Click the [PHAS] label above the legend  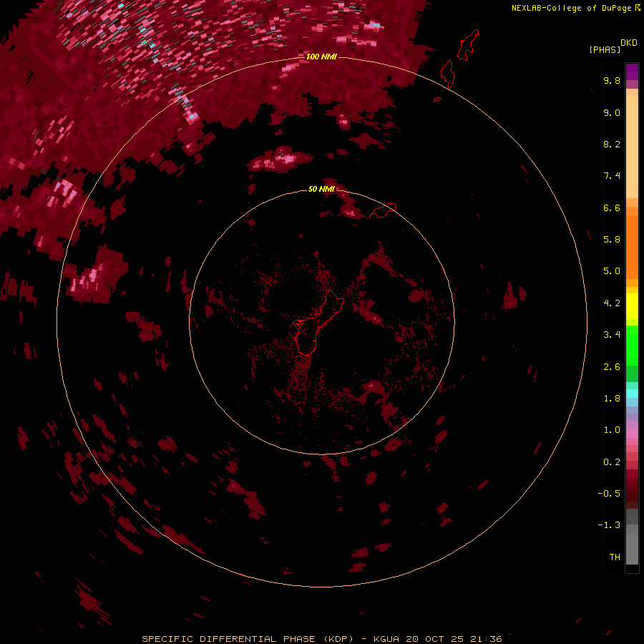(605, 49)
